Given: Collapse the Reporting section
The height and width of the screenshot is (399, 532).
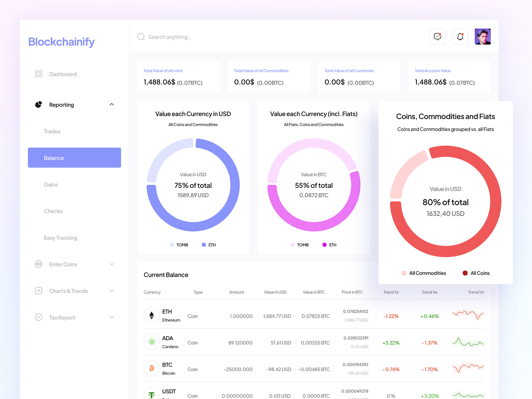Looking at the screenshot, I should pyautogui.click(x=112, y=104).
